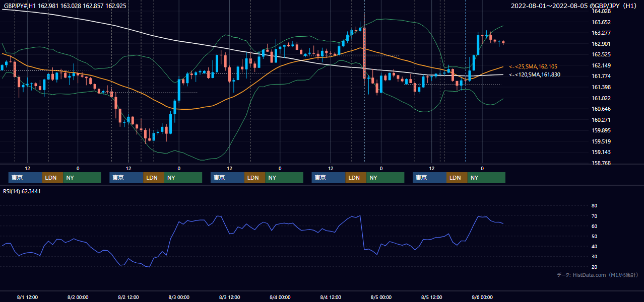The image size is (644, 302).
Task: Click the RSI(14) 62.3441 indicator label
Action: (x=22, y=191)
